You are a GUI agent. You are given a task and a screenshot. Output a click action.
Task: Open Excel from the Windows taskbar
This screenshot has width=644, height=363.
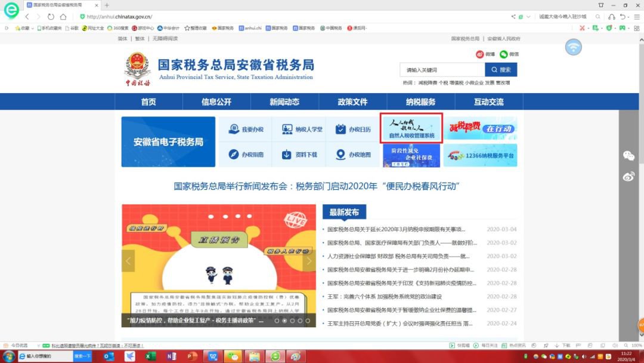(x=150, y=356)
